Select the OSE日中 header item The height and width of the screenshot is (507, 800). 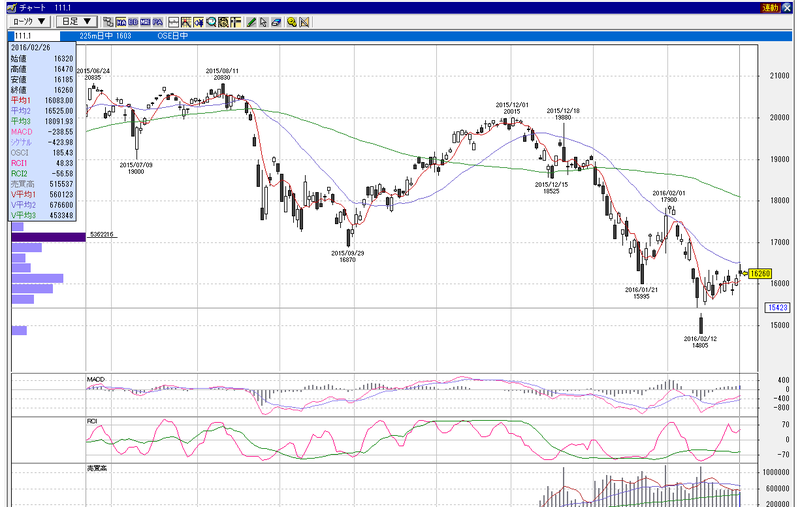click(x=172, y=36)
